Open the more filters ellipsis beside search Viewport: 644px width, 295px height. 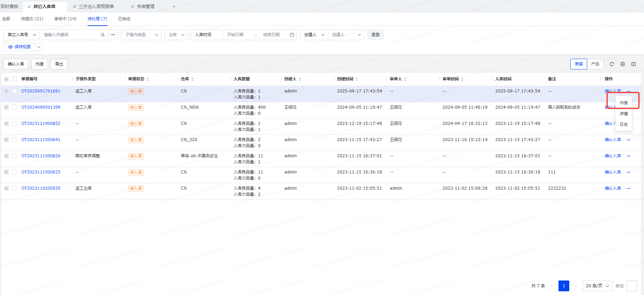(x=113, y=35)
